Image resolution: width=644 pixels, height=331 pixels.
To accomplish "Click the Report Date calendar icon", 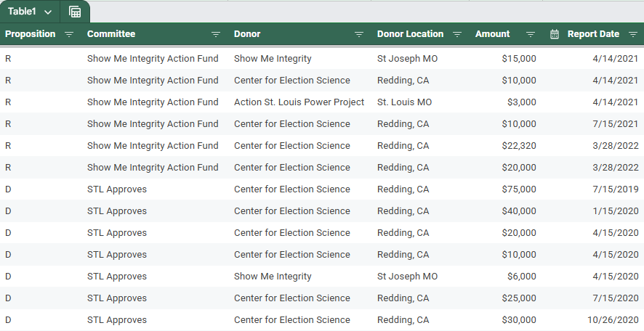I will [x=555, y=34].
